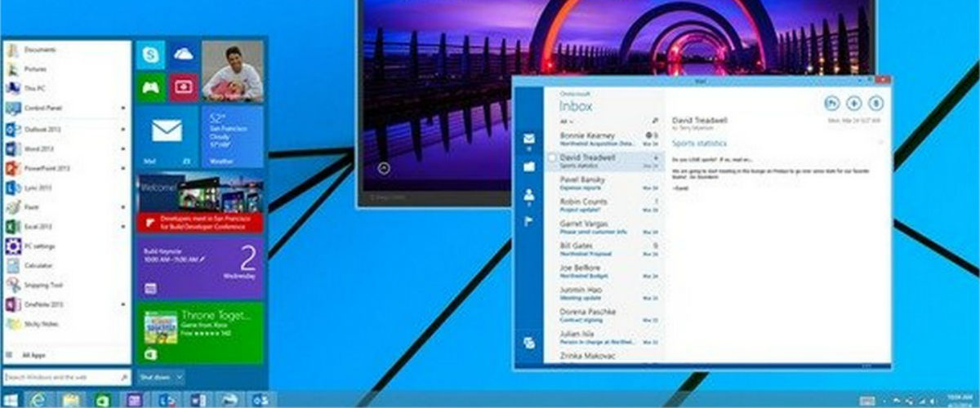Click the Shut down button
The height and width of the screenshot is (408, 980).
pos(155,377)
